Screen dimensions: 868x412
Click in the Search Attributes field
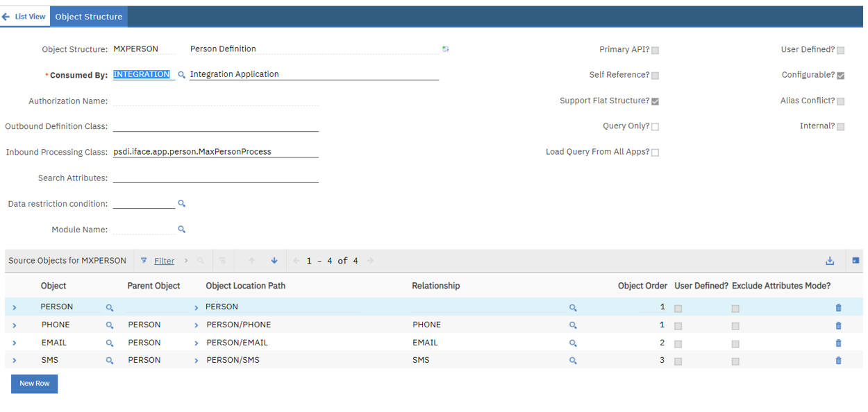(x=215, y=178)
